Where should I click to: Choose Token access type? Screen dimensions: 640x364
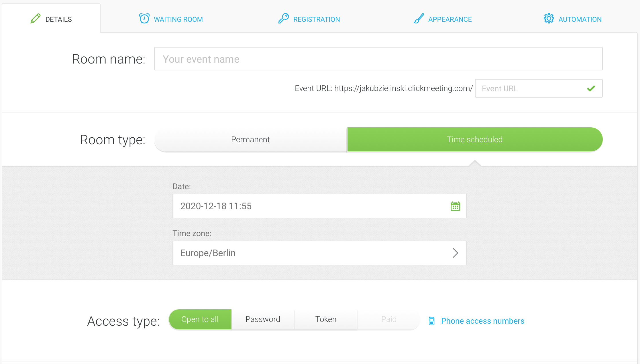326,319
